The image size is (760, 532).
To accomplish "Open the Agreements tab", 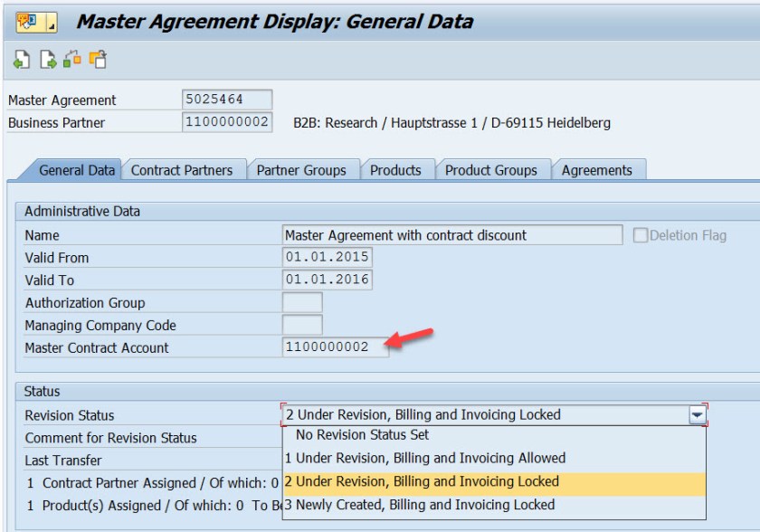I will coord(596,171).
